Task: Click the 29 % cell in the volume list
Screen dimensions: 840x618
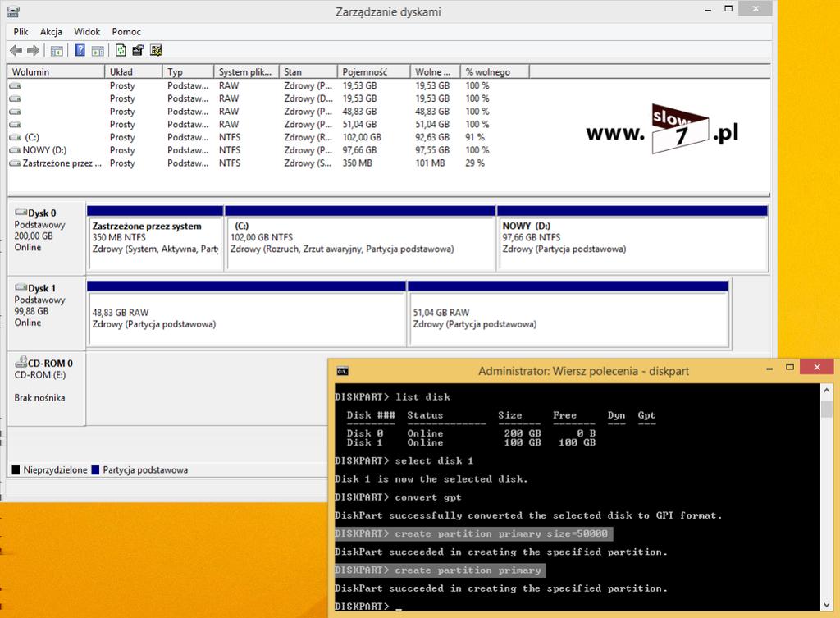Action: click(475, 163)
